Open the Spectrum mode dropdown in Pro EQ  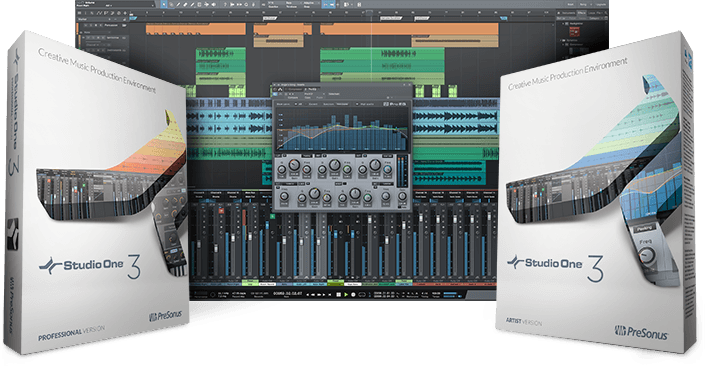click(342, 104)
